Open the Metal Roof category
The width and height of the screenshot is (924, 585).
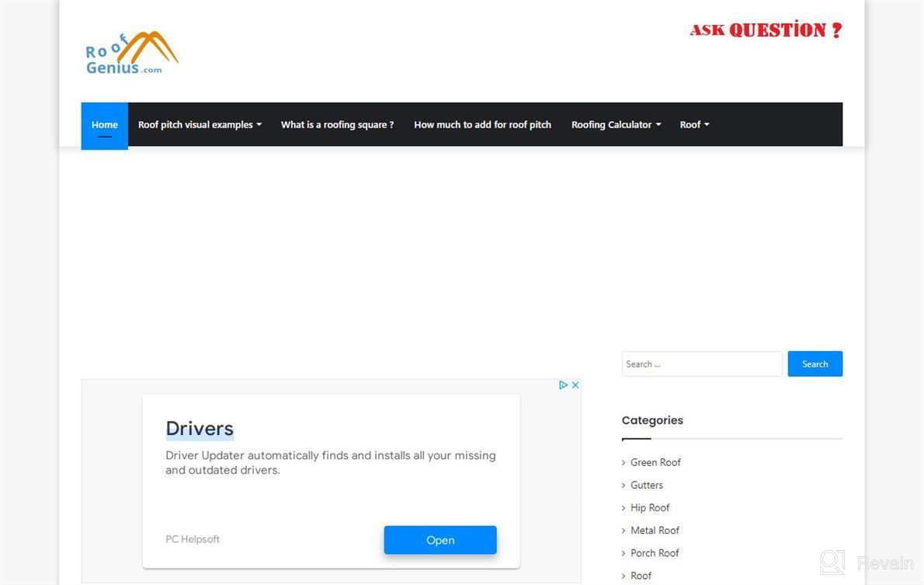coord(655,531)
